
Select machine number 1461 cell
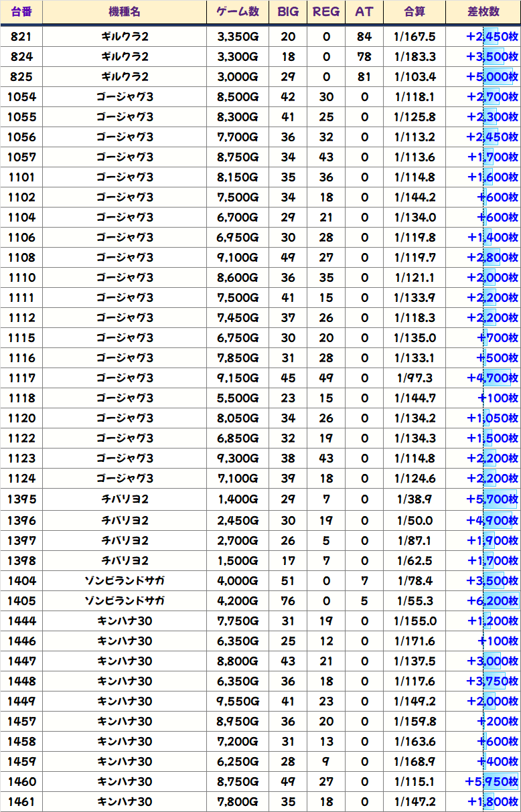(21, 801)
